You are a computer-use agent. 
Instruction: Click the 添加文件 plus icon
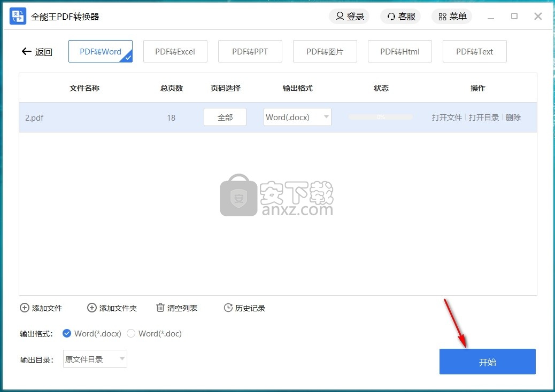point(25,308)
